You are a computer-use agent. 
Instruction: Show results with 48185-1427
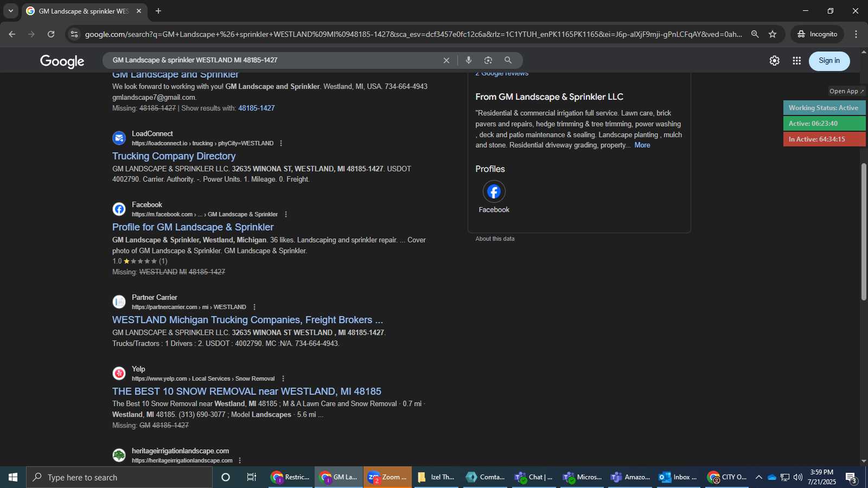(257, 108)
